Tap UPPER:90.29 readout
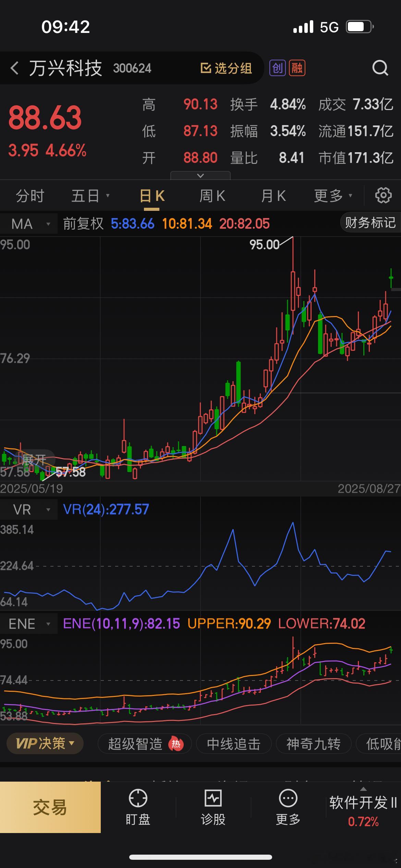 tap(229, 624)
